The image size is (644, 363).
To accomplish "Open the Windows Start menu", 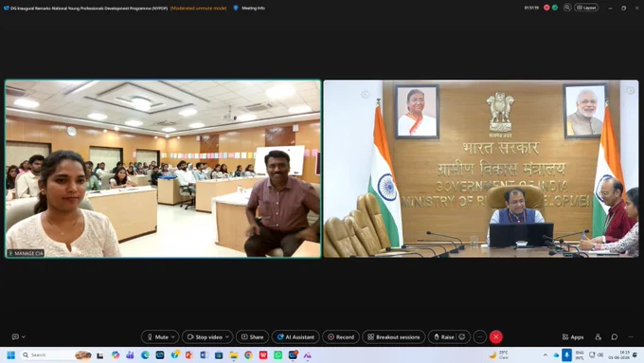I will [x=10, y=354].
